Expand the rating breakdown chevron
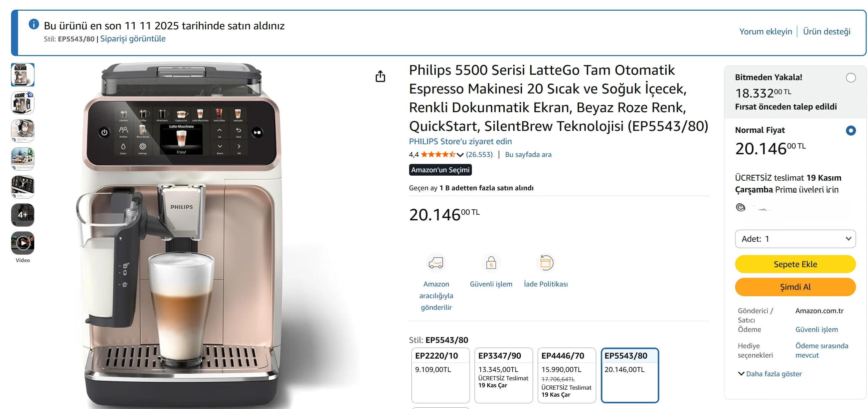This screenshot has height=409, width=868. [460, 155]
